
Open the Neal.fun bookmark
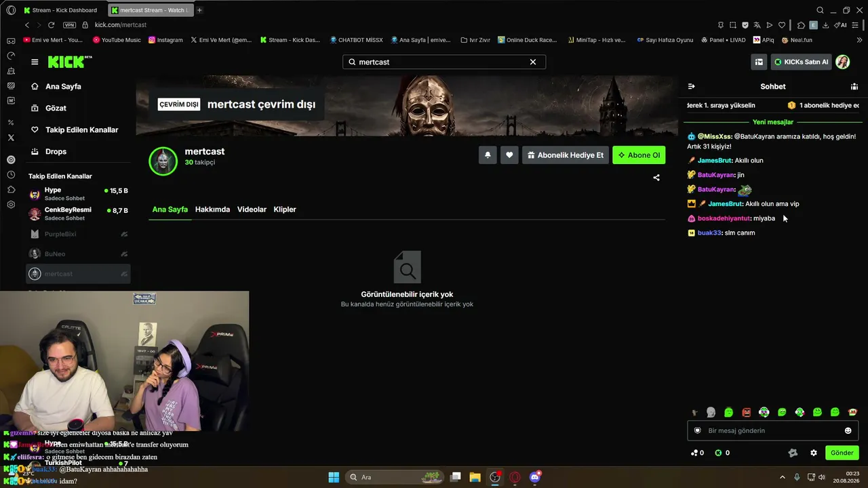click(x=797, y=40)
